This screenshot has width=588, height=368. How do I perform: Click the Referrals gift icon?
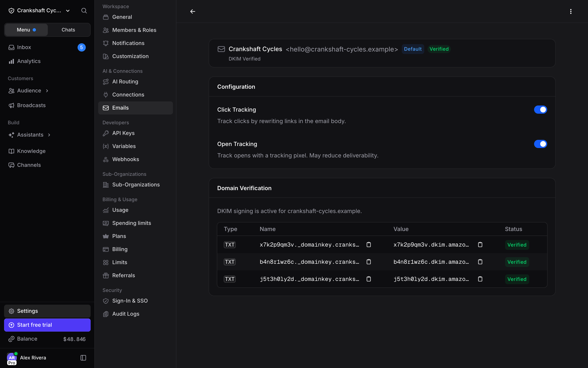pos(106,276)
